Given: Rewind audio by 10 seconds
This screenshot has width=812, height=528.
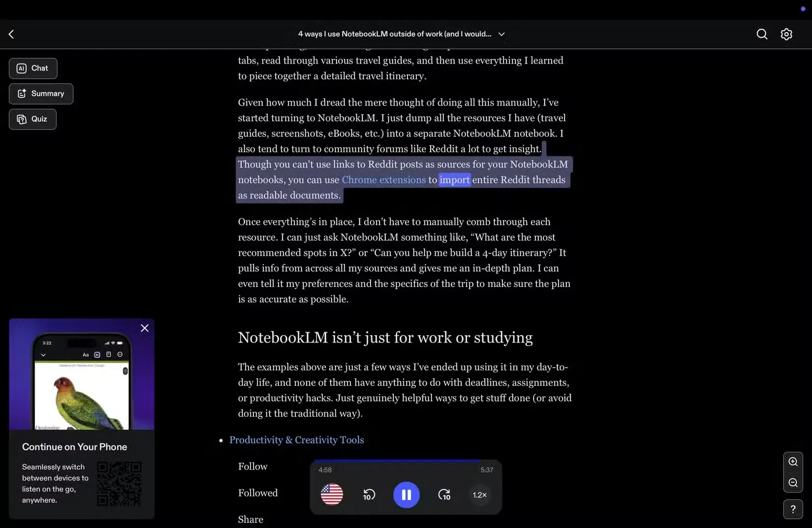Looking at the screenshot, I should [369, 495].
